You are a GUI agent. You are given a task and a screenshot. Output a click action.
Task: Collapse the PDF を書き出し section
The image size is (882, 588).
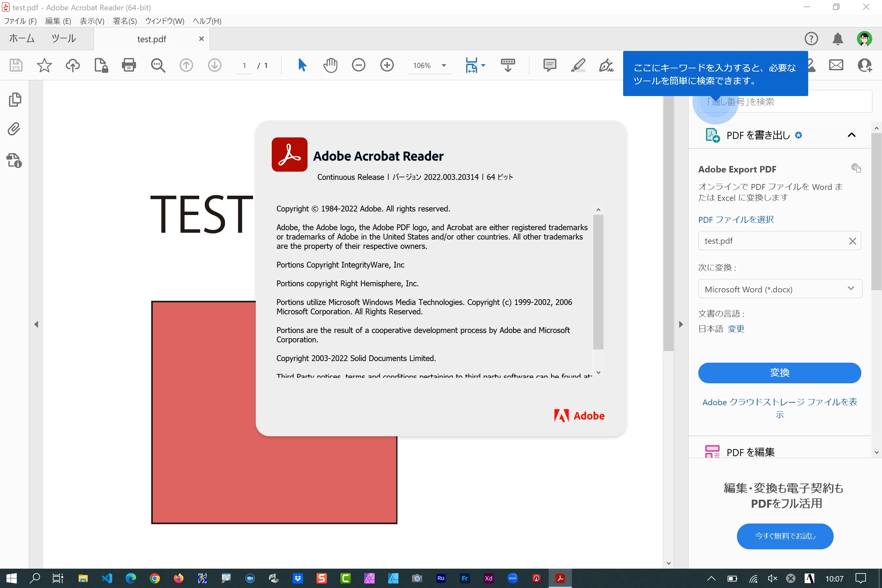[x=852, y=135]
